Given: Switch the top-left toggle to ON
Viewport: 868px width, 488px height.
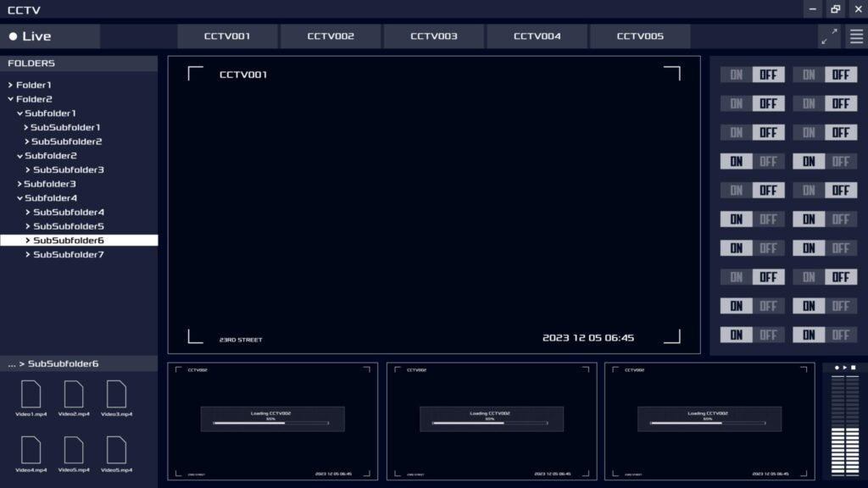Looking at the screenshot, I should tap(736, 75).
